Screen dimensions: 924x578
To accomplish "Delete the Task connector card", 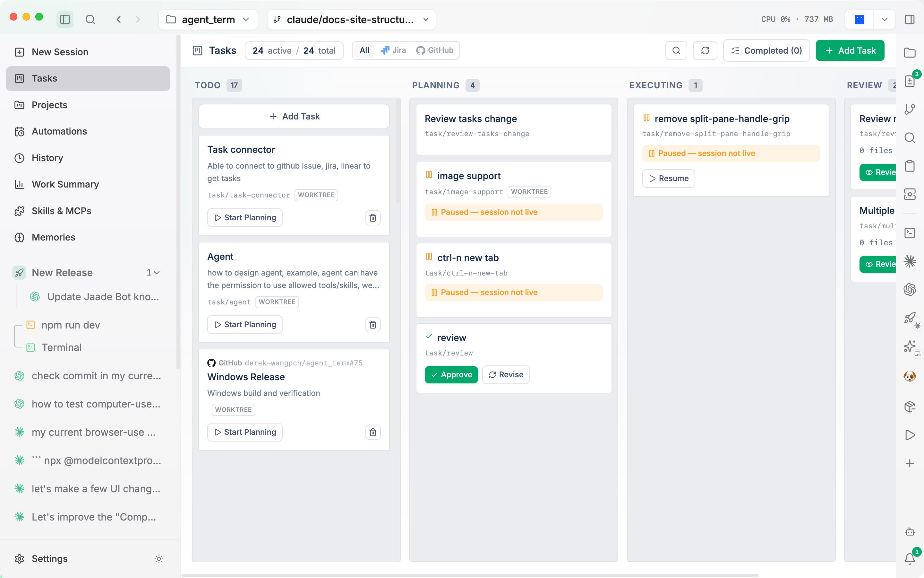I will [x=373, y=217].
